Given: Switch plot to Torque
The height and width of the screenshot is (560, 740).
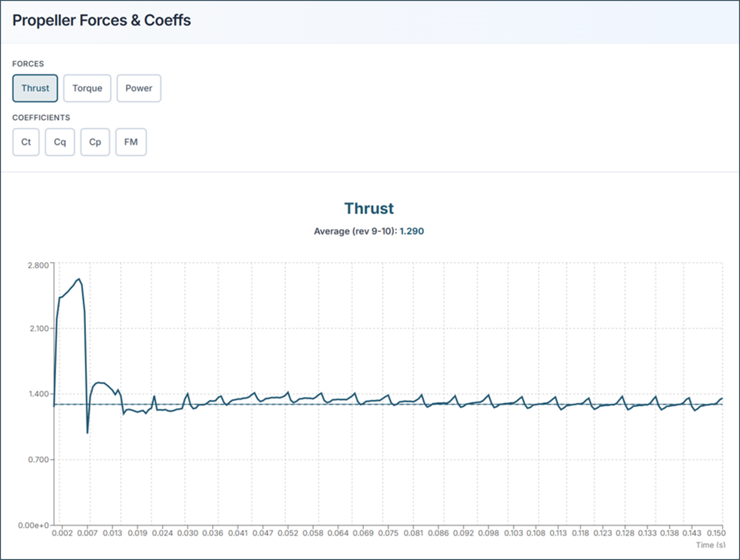Looking at the screenshot, I should [x=88, y=88].
